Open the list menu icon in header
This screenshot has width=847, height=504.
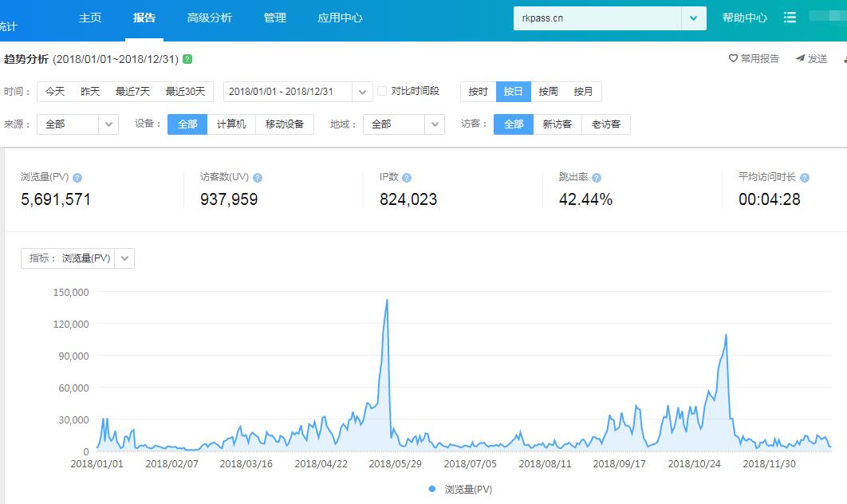pos(790,18)
